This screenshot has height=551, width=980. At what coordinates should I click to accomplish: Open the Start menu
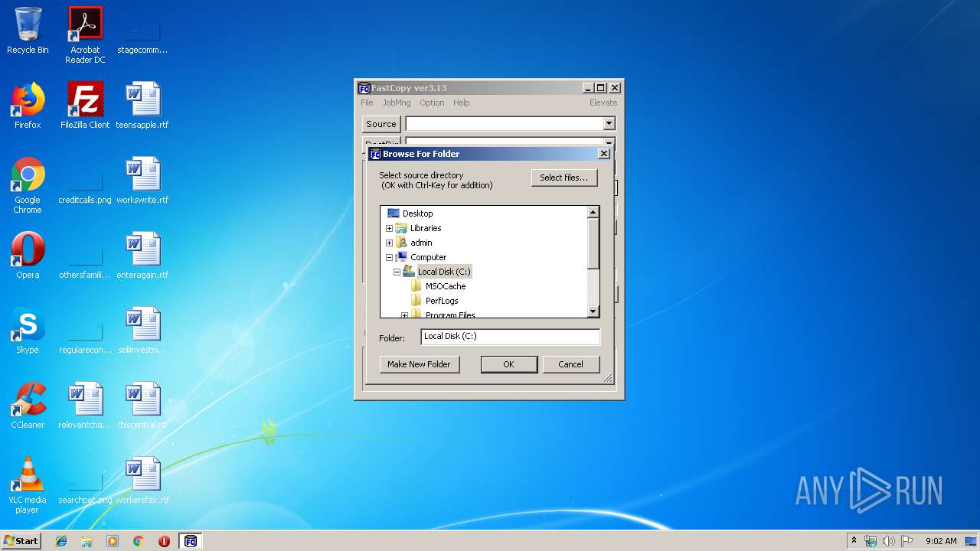21,541
